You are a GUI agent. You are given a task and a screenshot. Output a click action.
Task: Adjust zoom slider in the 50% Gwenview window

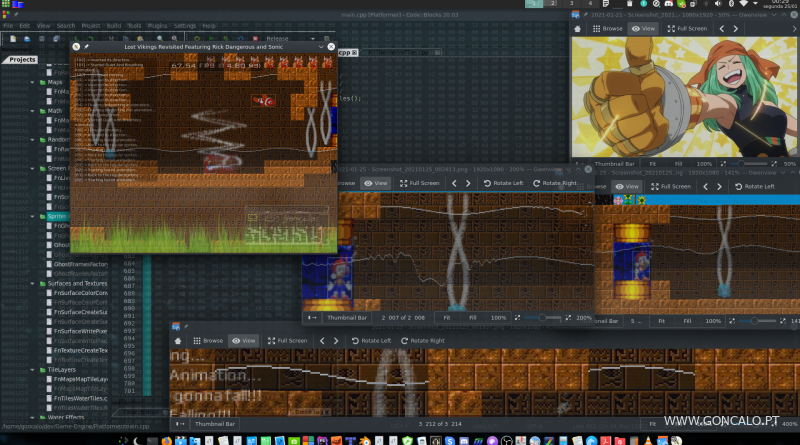[x=749, y=164]
